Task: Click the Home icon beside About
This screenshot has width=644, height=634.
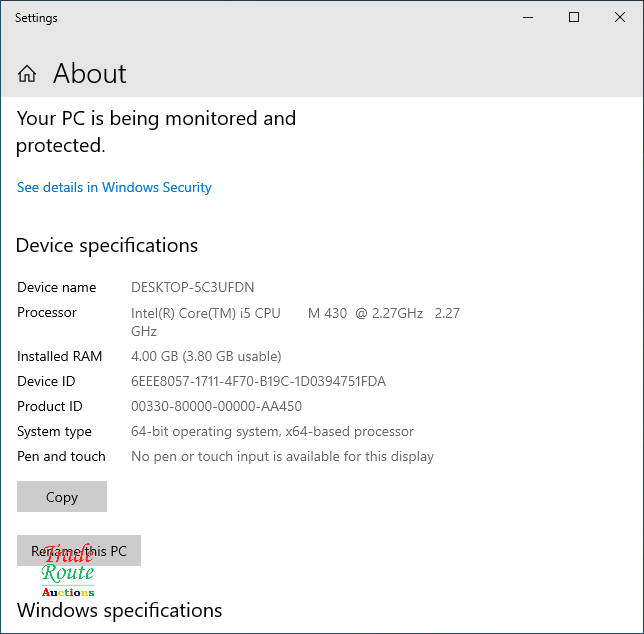Action: click(x=27, y=74)
